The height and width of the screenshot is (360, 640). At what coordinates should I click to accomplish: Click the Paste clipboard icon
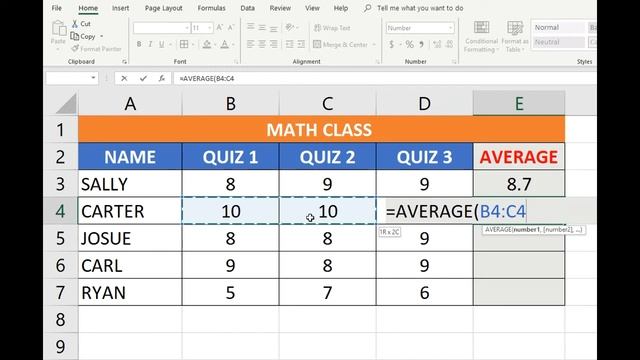pos(59,29)
